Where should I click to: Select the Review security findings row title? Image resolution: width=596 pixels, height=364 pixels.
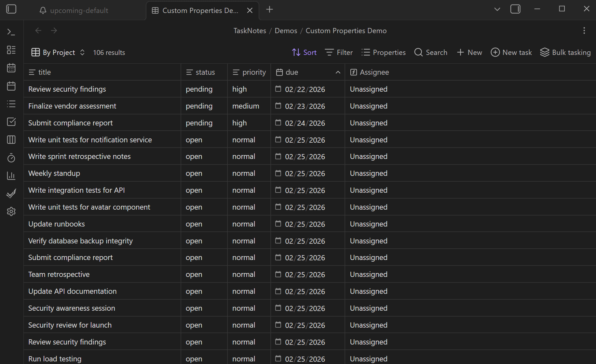(x=67, y=89)
